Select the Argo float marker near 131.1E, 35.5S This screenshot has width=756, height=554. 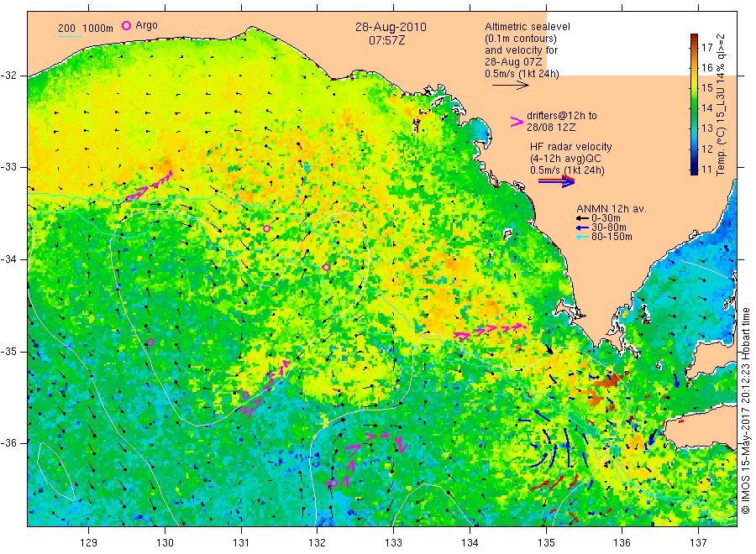pyautogui.click(x=245, y=395)
